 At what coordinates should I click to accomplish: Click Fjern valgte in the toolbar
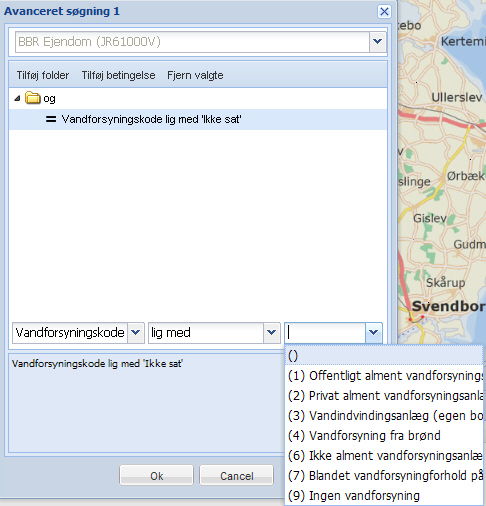pos(195,75)
